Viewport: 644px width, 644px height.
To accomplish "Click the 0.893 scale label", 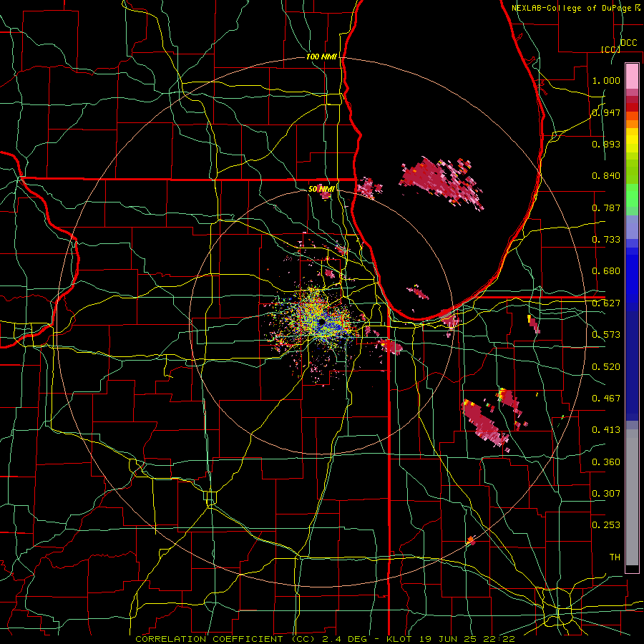I will pos(606,144).
